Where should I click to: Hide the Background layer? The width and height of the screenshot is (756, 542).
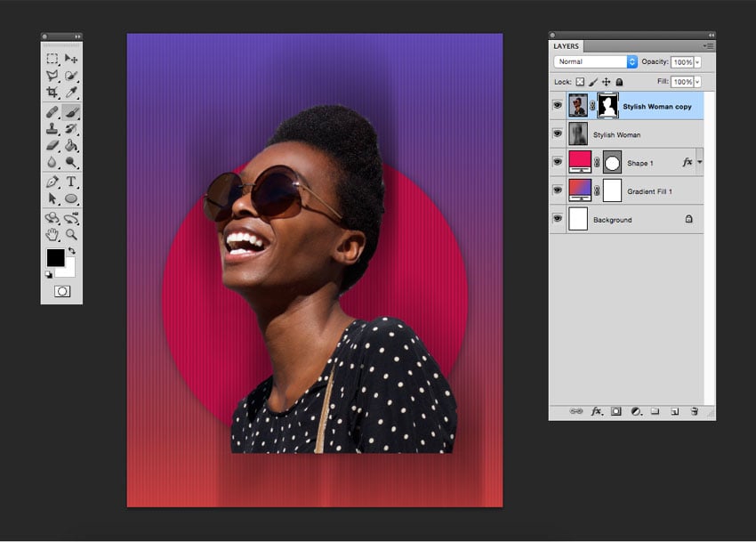(x=558, y=219)
